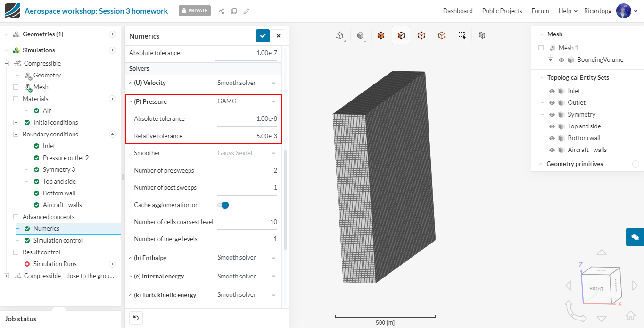Hide the Inlet topological entity set
This screenshot has height=328, width=644.
coord(552,91)
